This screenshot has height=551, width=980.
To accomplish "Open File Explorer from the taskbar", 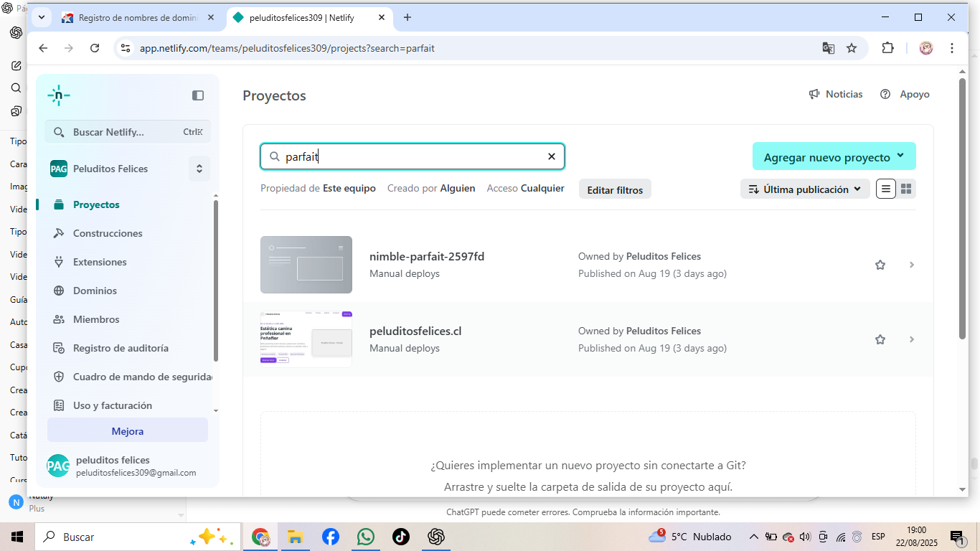I will (x=295, y=537).
